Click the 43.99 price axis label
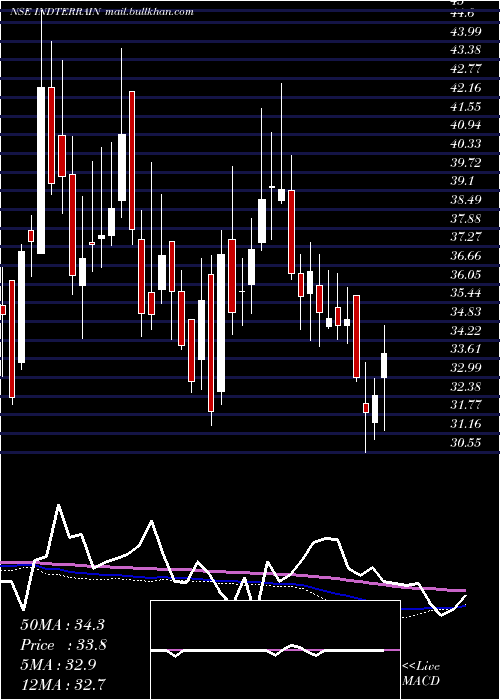 pyautogui.click(x=466, y=31)
